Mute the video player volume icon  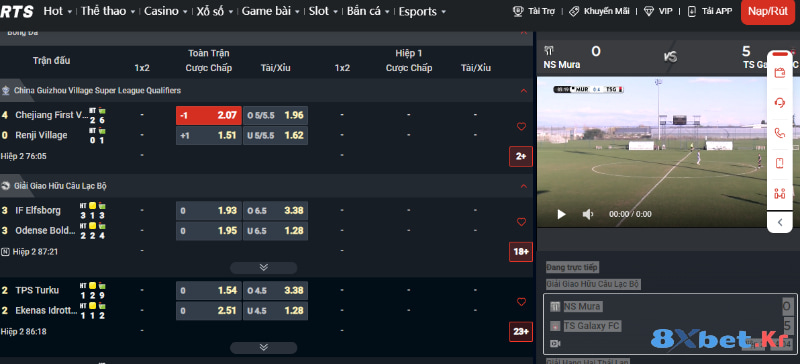(x=588, y=214)
